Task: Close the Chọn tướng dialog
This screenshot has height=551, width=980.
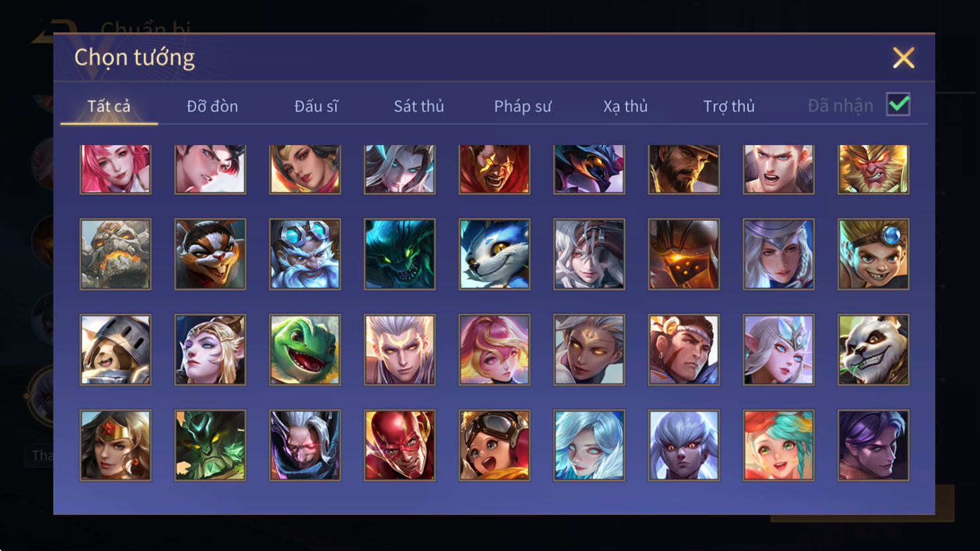Action: (x=903, y=57)
